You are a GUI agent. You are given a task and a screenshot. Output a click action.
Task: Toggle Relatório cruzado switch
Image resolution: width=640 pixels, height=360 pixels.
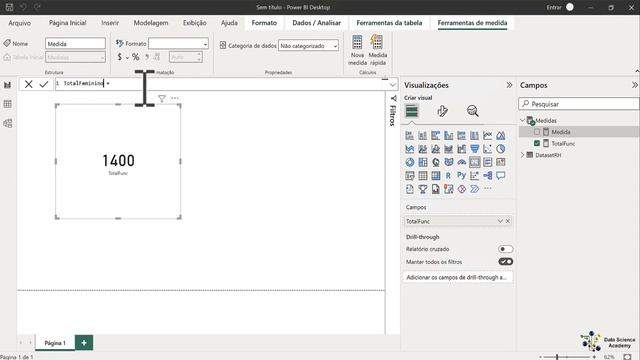click(x=505, y=249)
